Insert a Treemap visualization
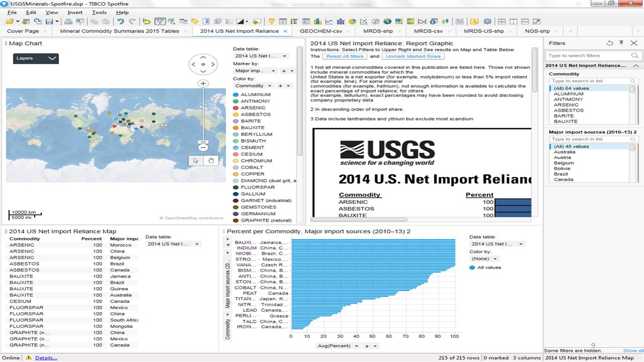The image size is (644, 362). click(x=399, y=22)
